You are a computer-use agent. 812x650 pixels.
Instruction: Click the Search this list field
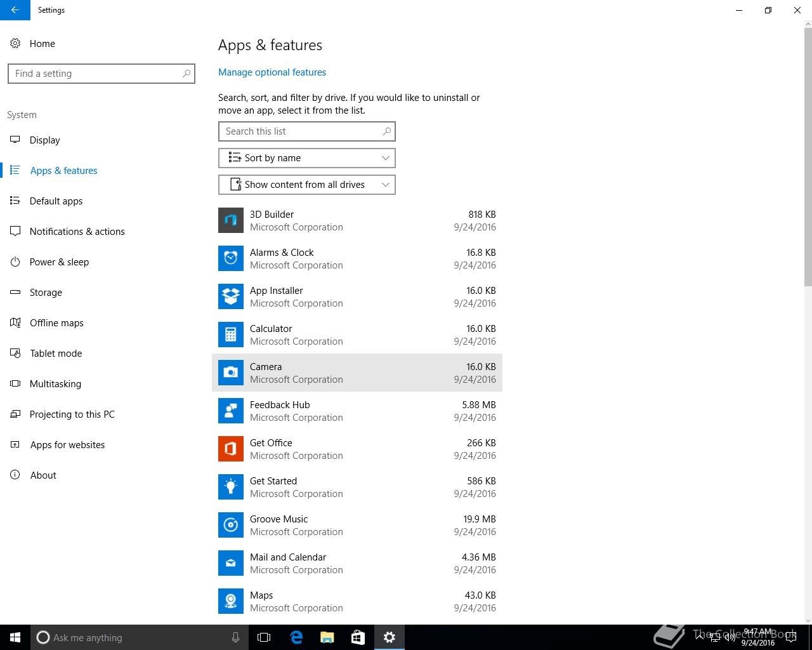tap(307, 131)
